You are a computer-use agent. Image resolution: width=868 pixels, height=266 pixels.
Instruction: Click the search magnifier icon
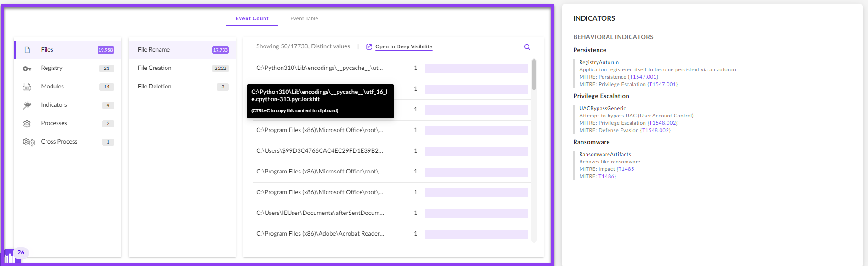point(527,47)
